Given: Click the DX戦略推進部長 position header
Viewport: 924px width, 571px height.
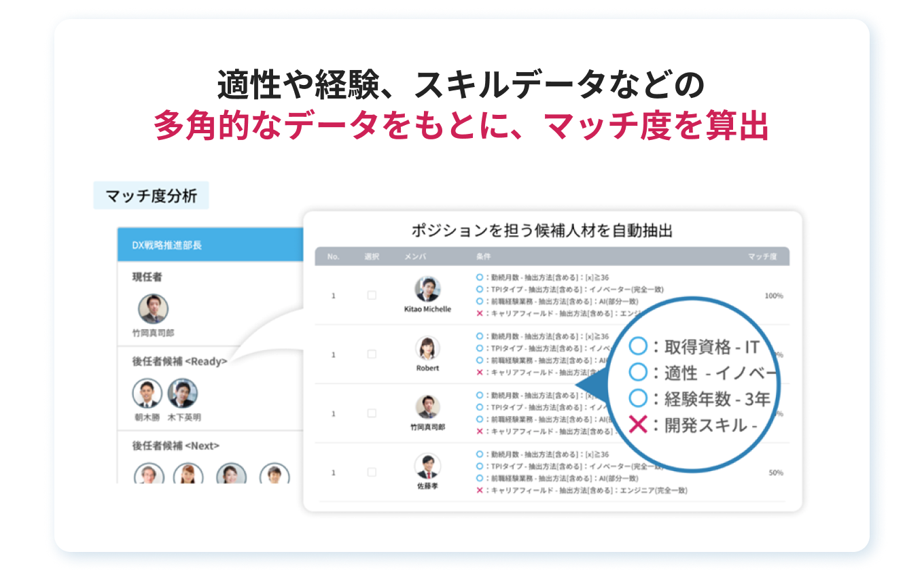Looking at the screenshot, I should click(166, 245).
